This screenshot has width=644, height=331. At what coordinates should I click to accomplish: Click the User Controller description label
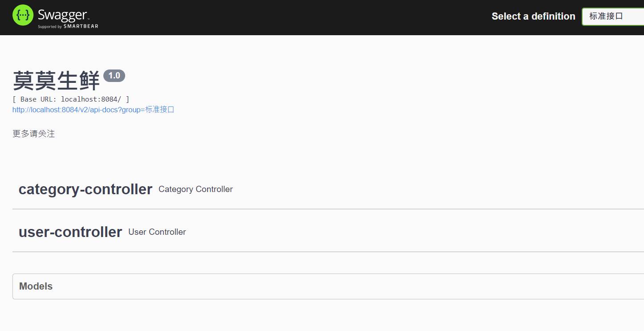157,232
